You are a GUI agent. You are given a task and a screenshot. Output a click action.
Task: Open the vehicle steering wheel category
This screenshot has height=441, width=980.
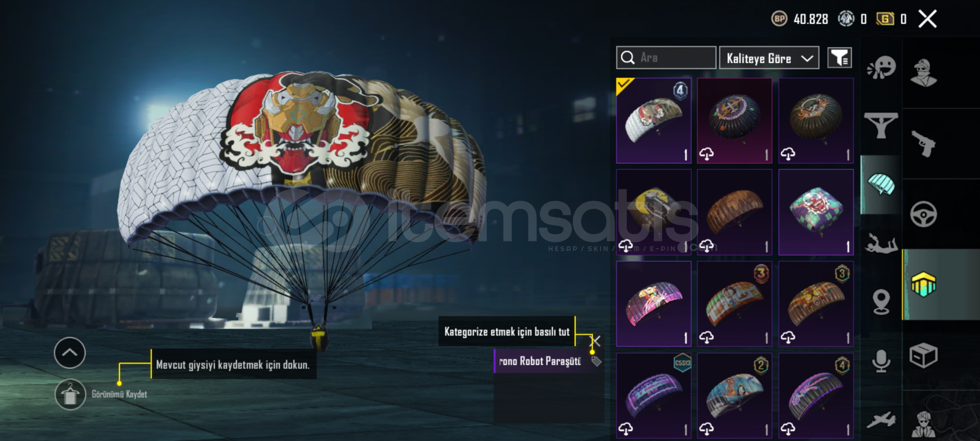pyautogui.click(x=923, y=214)
